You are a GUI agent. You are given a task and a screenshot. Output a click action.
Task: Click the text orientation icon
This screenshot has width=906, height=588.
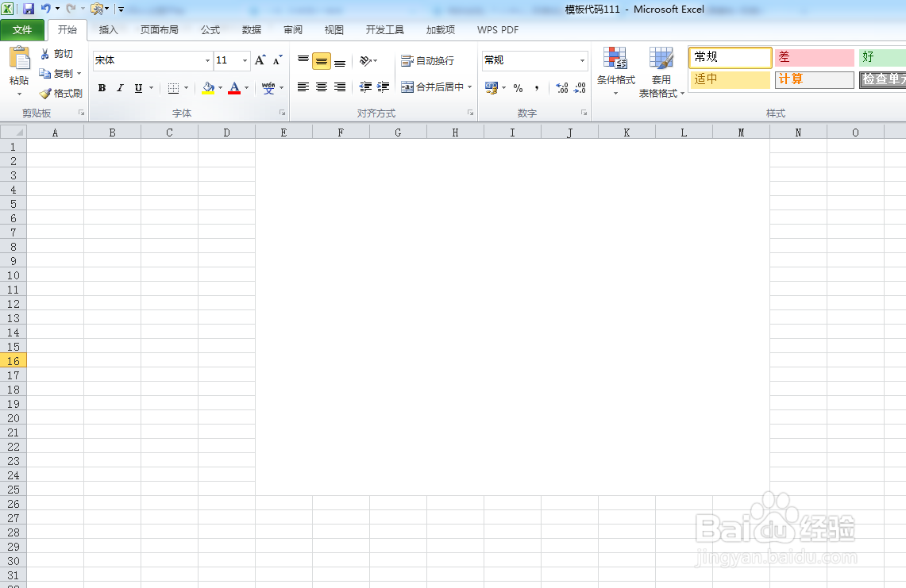coord(365,60)
